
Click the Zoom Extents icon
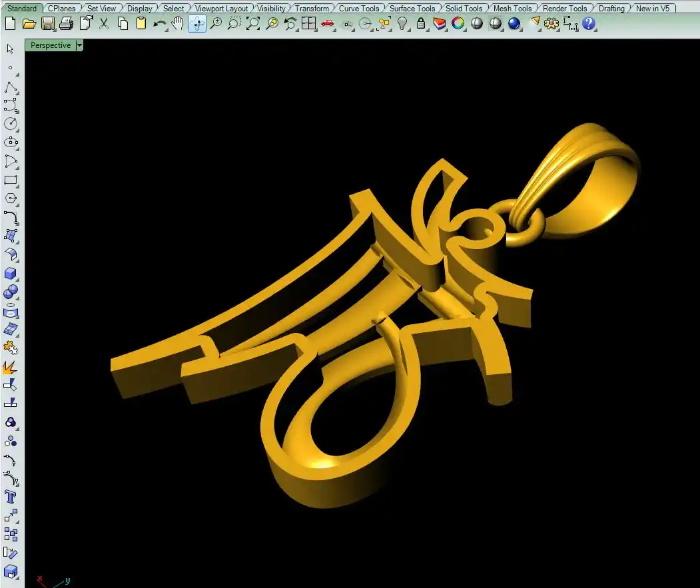pos(253,24)
